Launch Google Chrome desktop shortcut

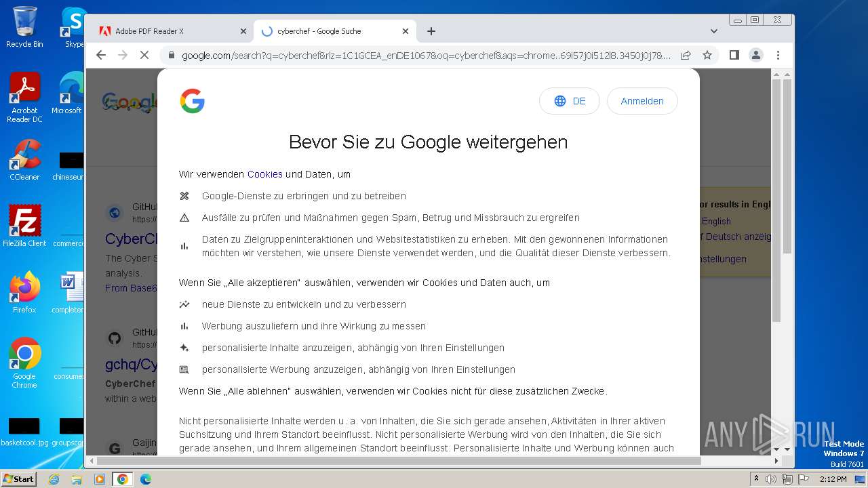[24, 363]
